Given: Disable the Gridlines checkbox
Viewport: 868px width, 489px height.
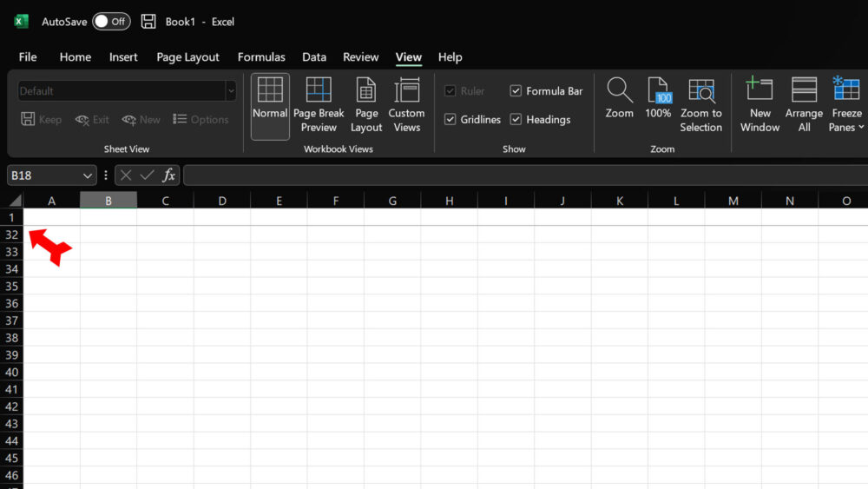Looking at the screenshot, I should click(x=450, y=120).
